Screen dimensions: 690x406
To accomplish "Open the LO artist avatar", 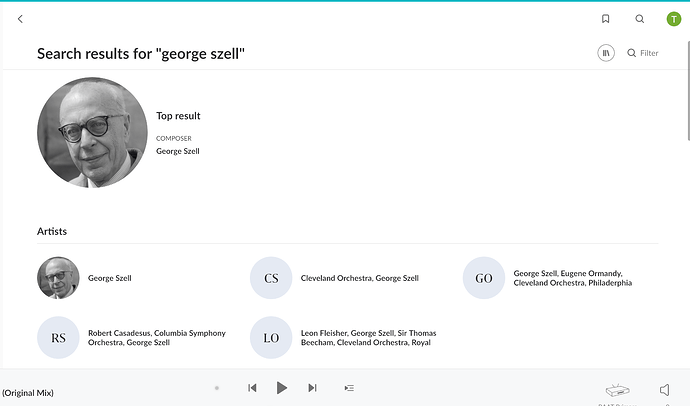I will (271, 338).
